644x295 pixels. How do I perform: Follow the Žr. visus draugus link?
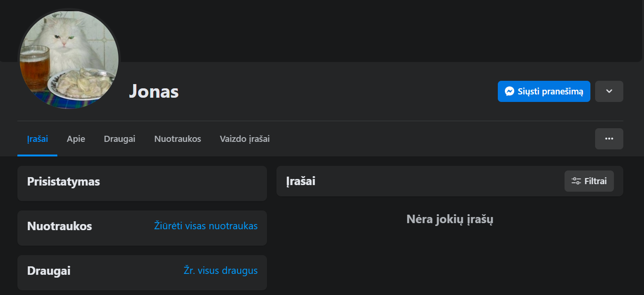tap(220, 271)
